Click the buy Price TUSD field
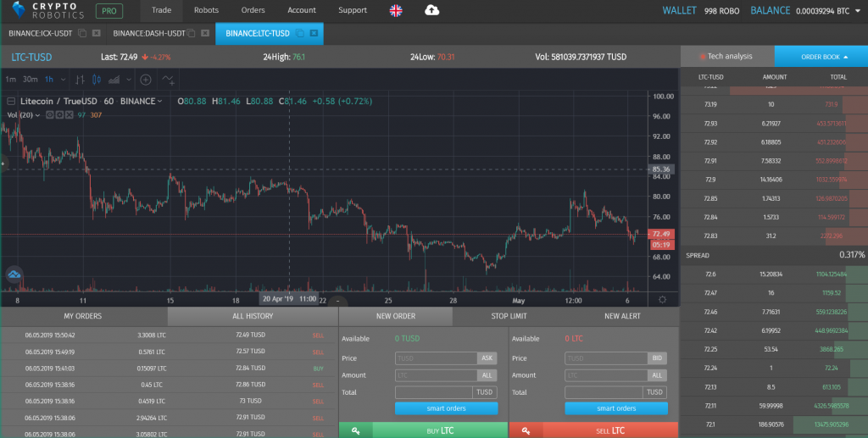The height and width of the screenshot is (438, 868). click(x=437, y=358)
